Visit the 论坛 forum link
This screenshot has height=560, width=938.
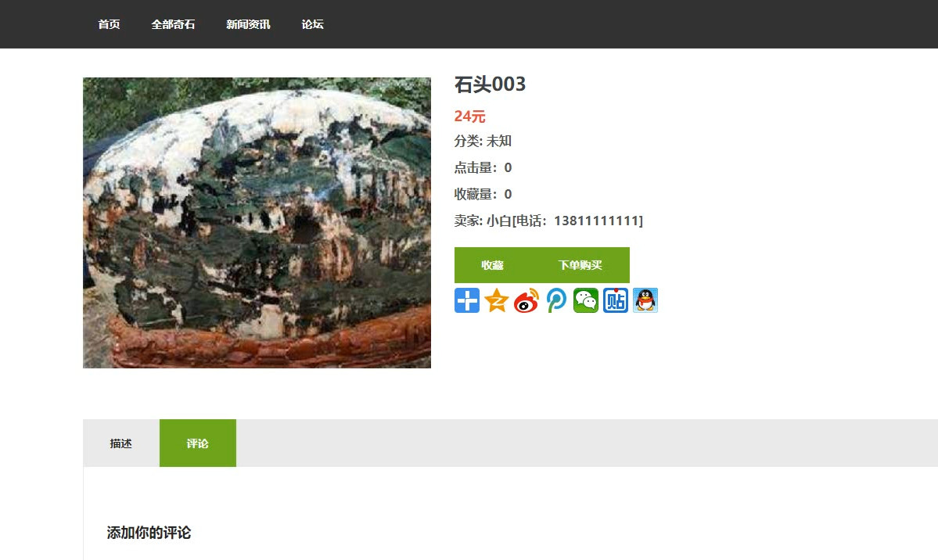tap(312, 24)
